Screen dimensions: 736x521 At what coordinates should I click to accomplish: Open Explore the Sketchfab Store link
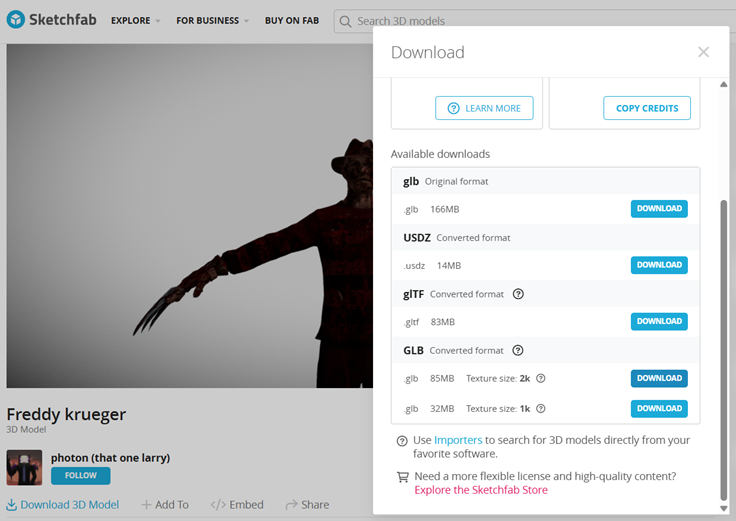pyautogui.click(x=481, y=490)
